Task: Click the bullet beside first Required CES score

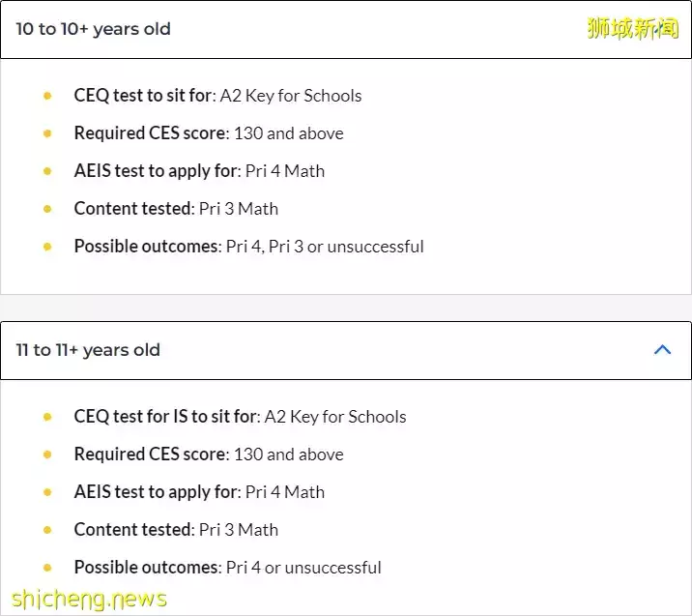Action: click(x=47, y=133)
